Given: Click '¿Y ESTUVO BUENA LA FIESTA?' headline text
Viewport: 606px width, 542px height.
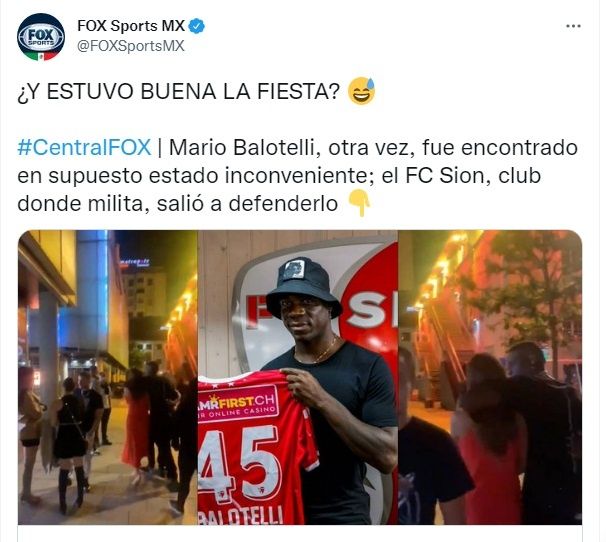Looking at the screenshot, I should pyautogui.click(x=178, y=92).
